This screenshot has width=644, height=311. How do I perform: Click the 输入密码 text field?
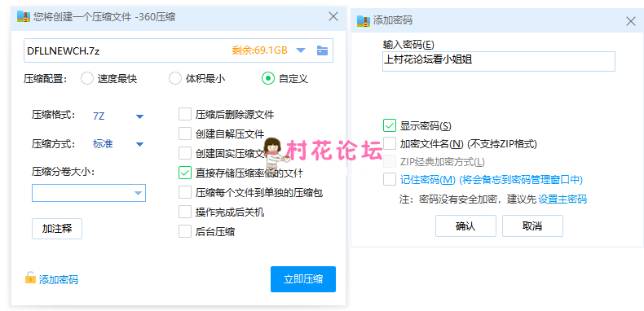pos(499,61)
